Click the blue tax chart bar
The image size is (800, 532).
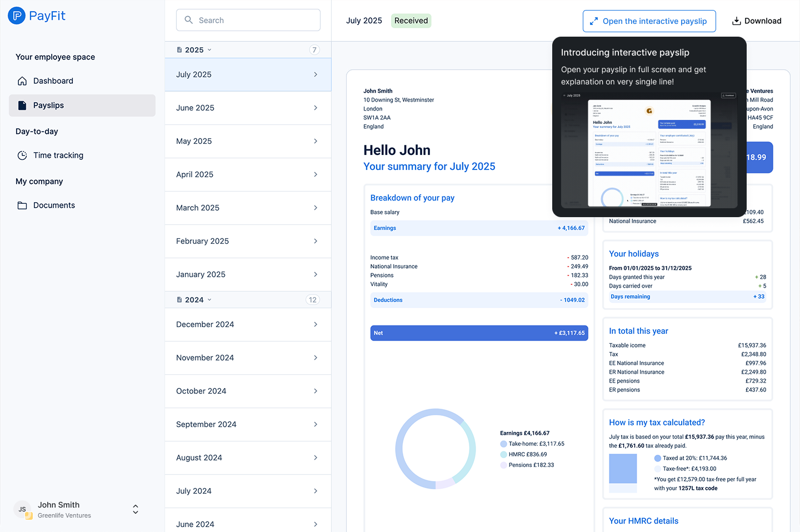point(623,469)
